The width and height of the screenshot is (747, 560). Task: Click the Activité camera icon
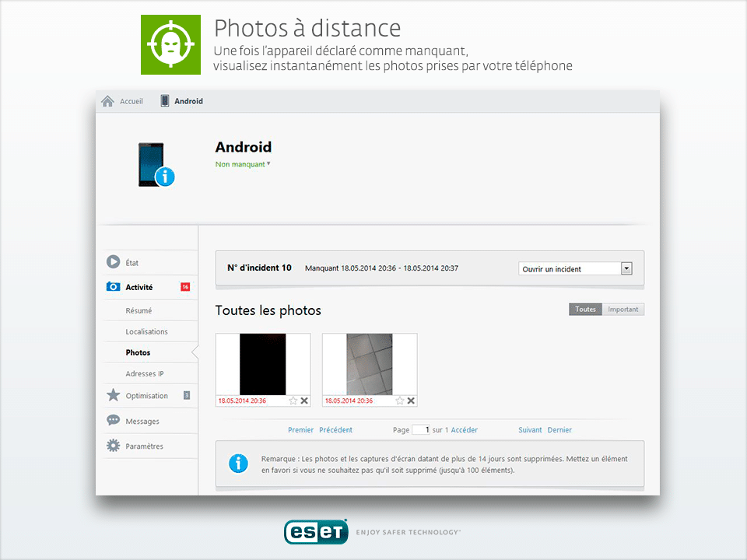pos(114,287)
